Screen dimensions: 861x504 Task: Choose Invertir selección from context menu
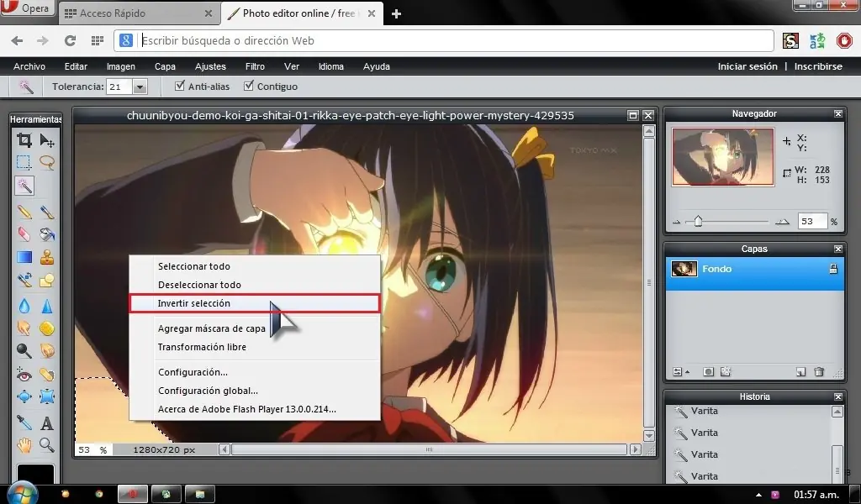pos(254,303)
